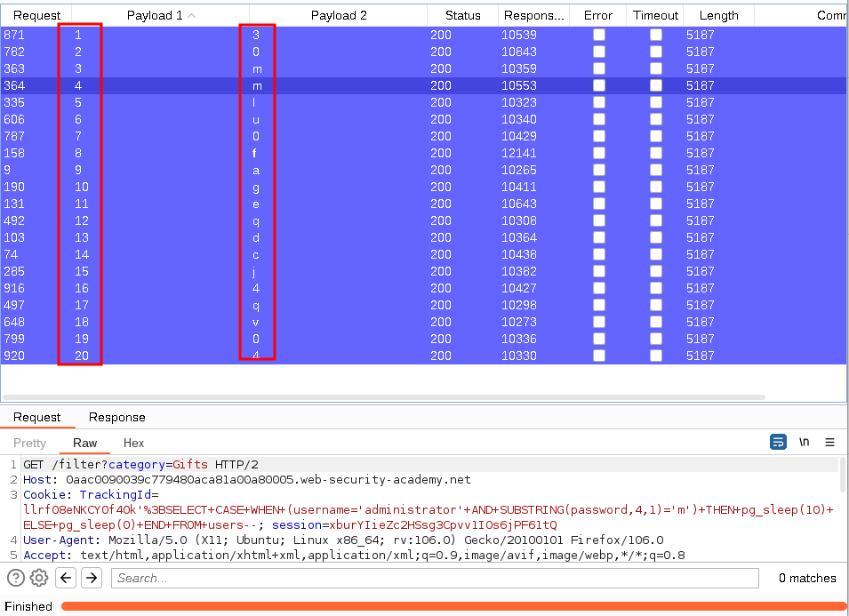The width and height of the screenshot is (849, 616).
Task: Select the result row for request 285
Action: point(423,271)
